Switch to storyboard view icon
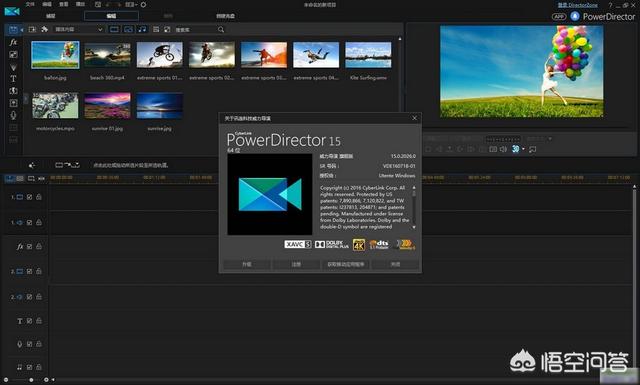 point(20,178)
